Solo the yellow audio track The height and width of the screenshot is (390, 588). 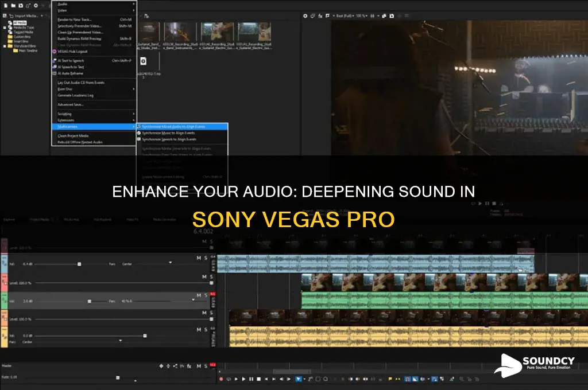[x=206, y=330]
